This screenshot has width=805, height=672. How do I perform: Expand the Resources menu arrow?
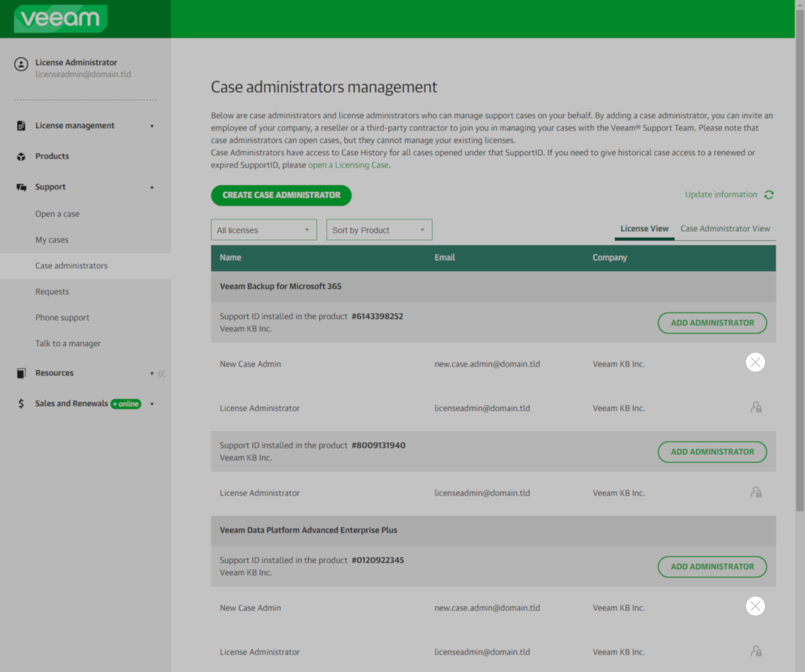point(152,373)
